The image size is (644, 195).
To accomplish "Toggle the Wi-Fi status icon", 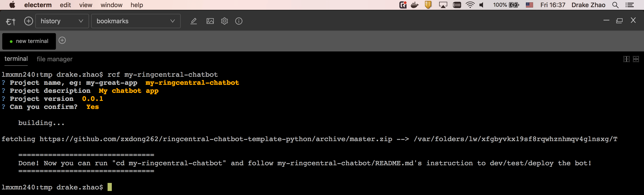I will coord(470,4).
